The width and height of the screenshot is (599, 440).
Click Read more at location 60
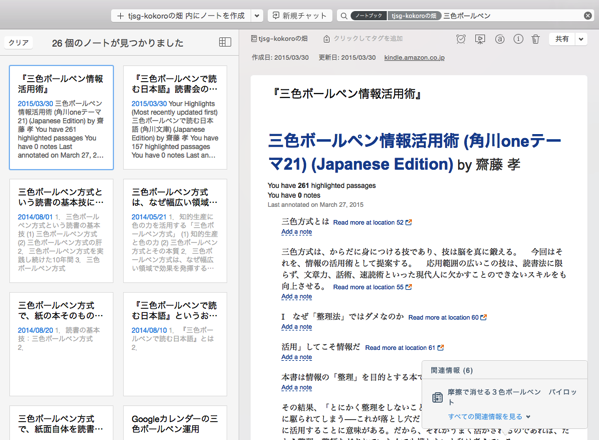click(x=443, y=317)
